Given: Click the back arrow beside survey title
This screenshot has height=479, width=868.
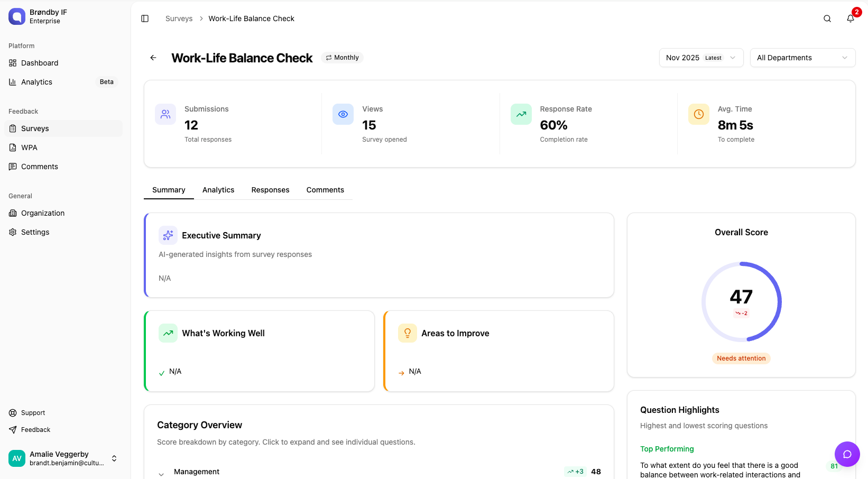Looking at the screenshot, I should click(x=153, y=58).
